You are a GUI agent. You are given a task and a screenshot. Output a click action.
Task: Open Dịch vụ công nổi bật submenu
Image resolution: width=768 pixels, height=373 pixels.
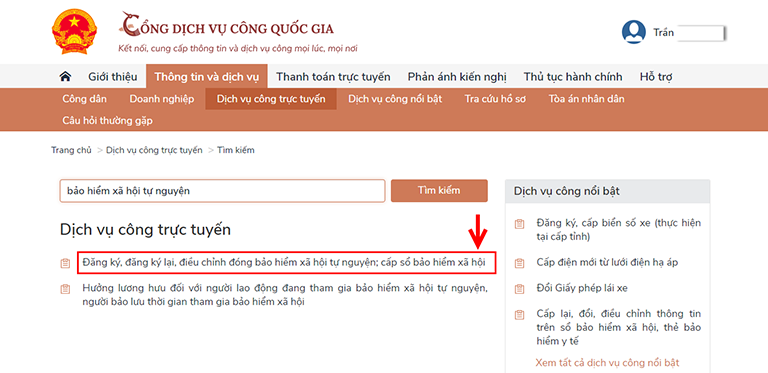pyautogui.click(x=395, y=99)
